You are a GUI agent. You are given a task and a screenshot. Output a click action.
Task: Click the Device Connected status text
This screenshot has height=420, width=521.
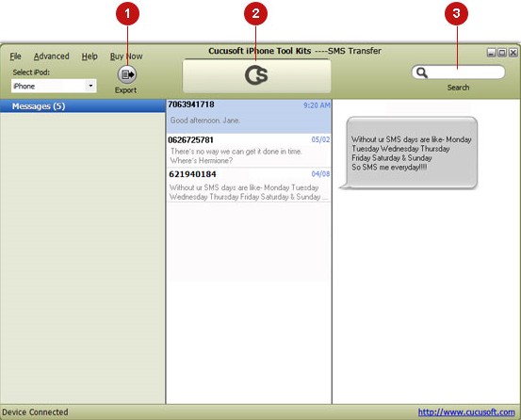pos(35,412)
